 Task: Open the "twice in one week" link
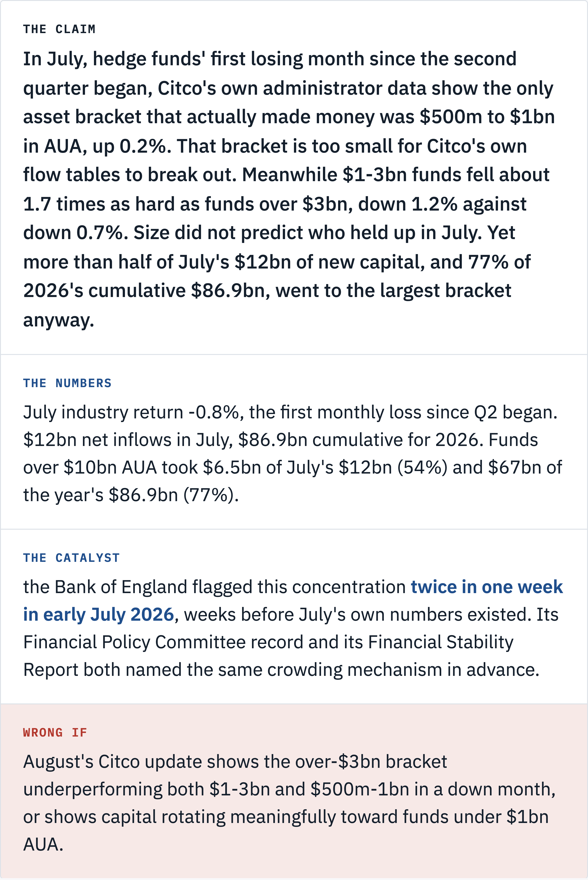[487, 587]
